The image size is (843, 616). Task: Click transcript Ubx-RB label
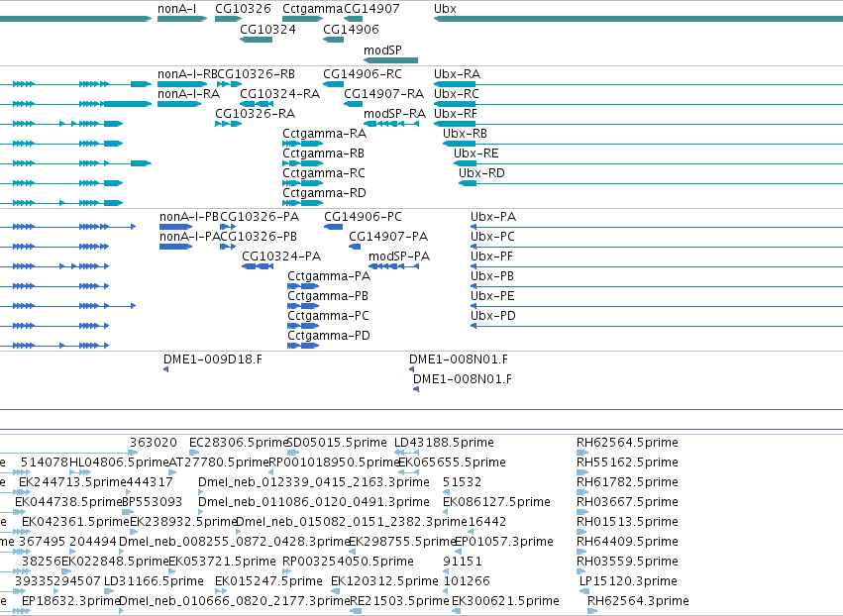(x=465, y=134)
